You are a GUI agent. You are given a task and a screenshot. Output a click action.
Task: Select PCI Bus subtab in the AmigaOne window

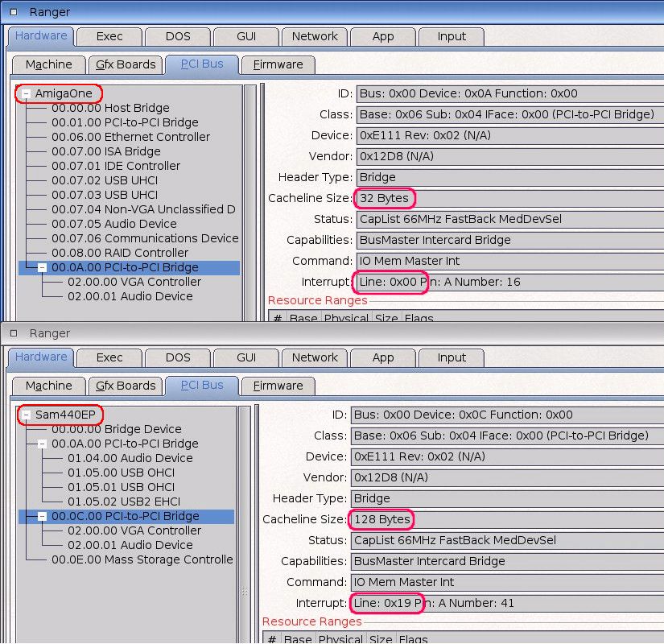202,64
